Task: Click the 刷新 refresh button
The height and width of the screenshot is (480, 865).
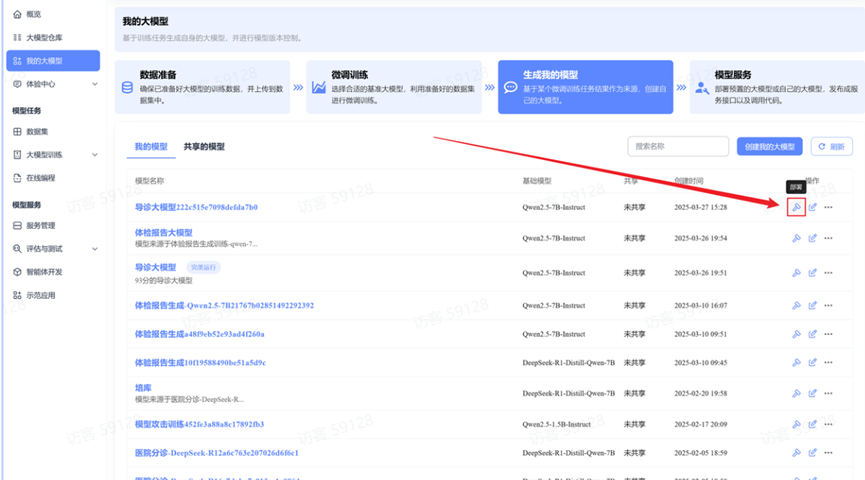Action: coord(831,147)
